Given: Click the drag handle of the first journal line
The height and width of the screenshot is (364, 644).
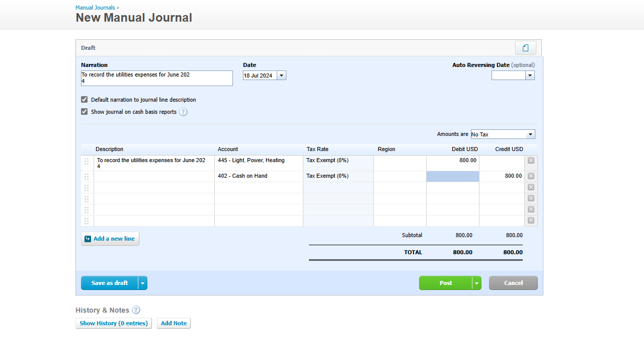Looking at the screenshot, I should pos(87,161).
